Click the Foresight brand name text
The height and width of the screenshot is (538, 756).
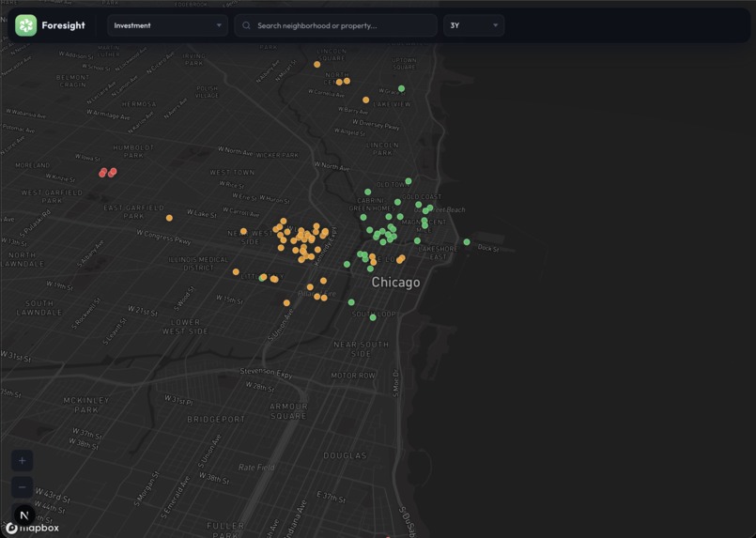pos(63,25)
